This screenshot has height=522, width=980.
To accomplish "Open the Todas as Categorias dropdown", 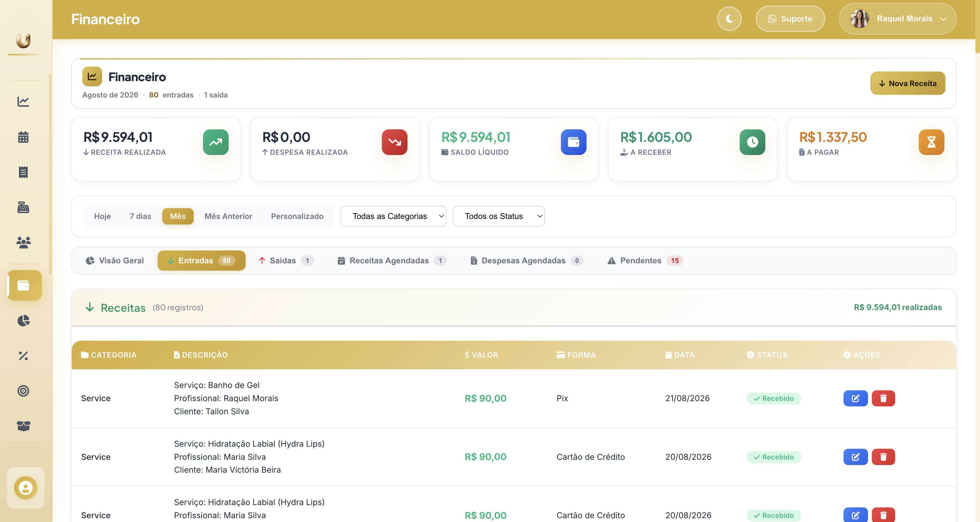I will point(393,216).
